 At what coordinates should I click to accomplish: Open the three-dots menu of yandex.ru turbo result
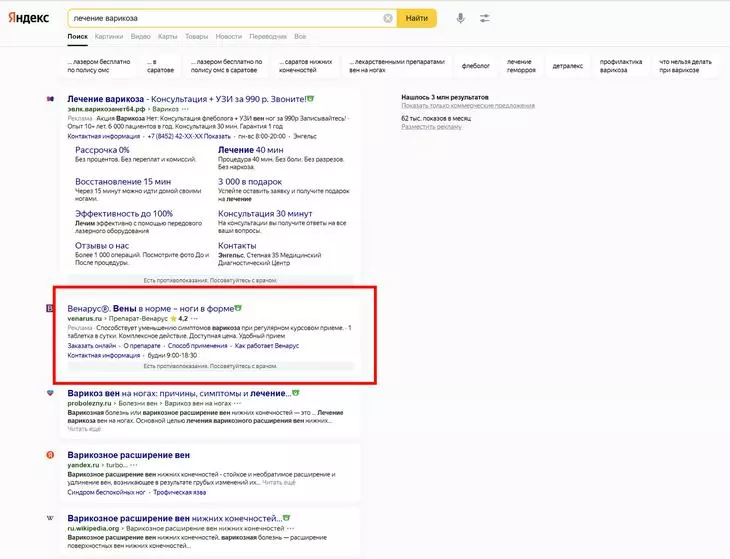point(134,465)
